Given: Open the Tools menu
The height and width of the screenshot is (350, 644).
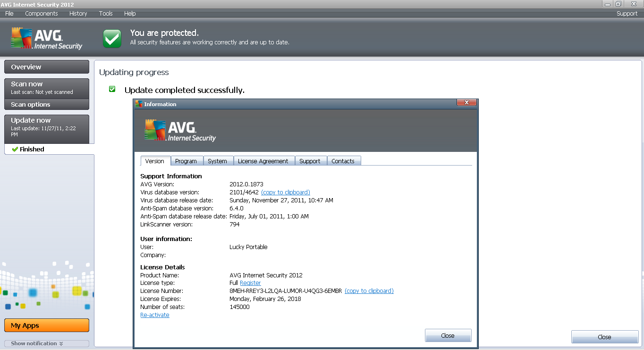Looking at the screenshot, I should coord(106,14).
